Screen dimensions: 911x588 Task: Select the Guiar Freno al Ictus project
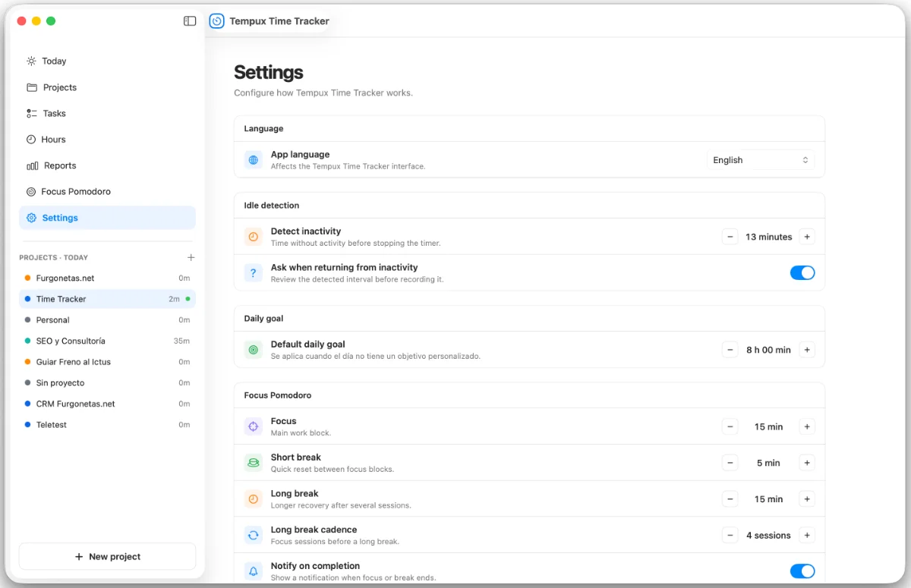click(107, 362)
